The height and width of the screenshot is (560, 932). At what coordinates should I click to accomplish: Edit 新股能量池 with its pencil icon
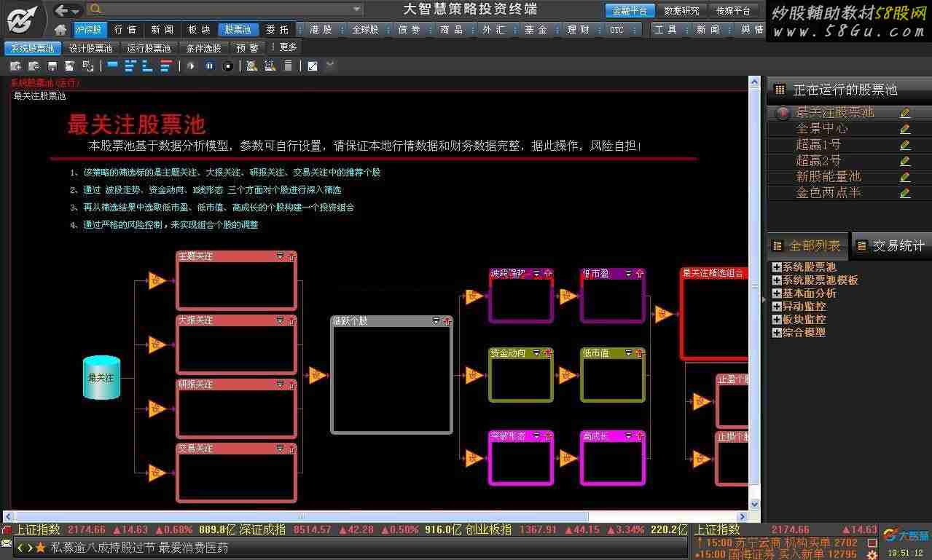tap(905, 177)
